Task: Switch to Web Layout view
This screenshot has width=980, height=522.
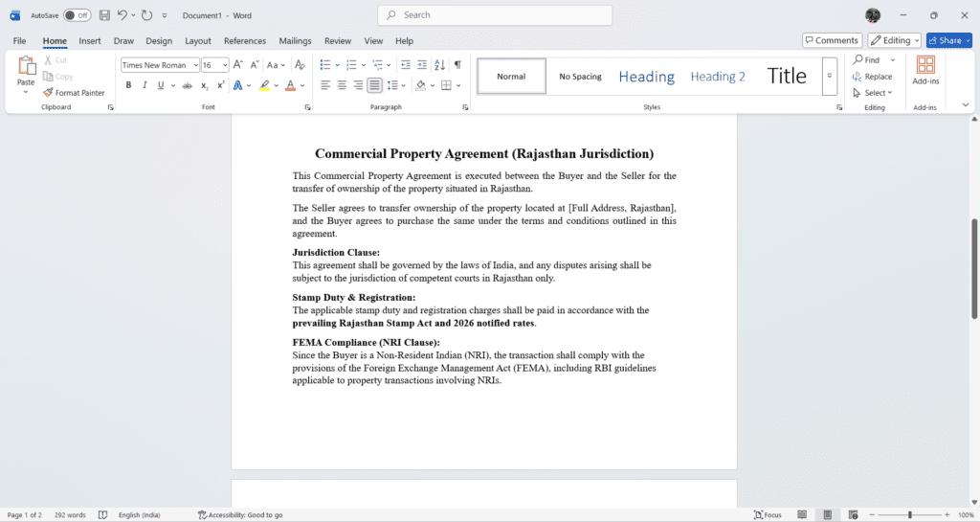Action: [x=853, y=514]
